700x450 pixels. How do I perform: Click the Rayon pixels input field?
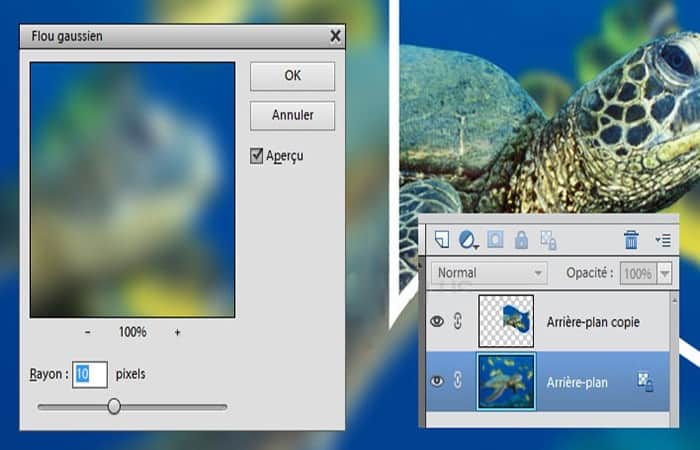point(90,374)
